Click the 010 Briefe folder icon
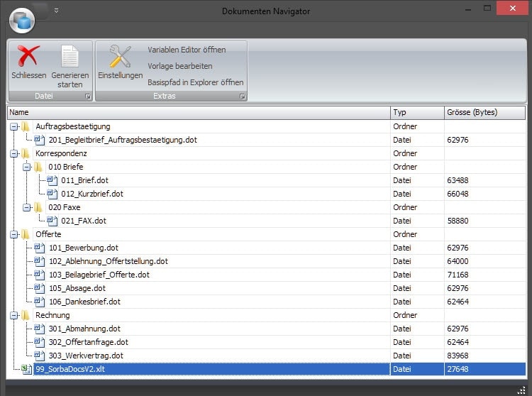The image size is (532, 396). (38, 167)
